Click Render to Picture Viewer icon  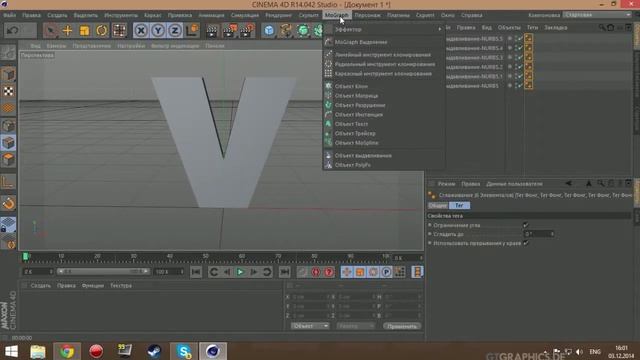point(229,31)
